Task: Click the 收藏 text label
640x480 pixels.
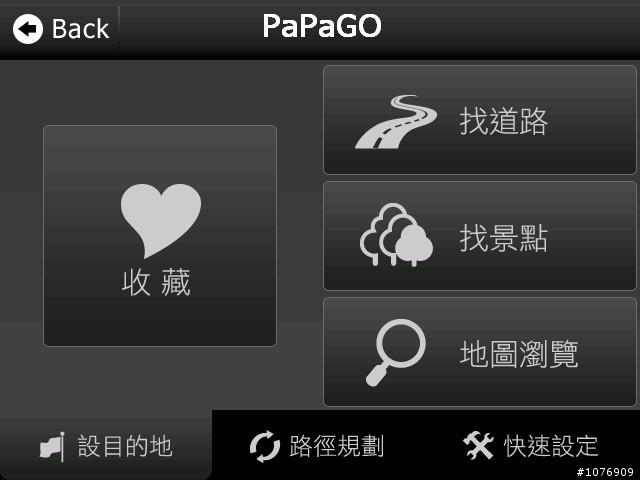Action: pyautogui.click(x=156, y=282)
